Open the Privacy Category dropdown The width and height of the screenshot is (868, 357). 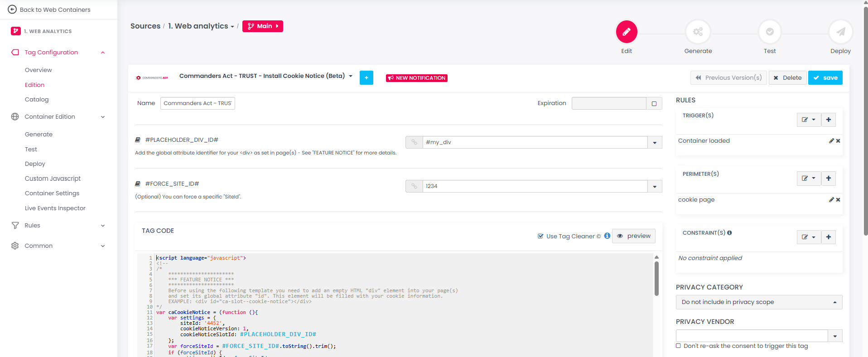point(758,302)
